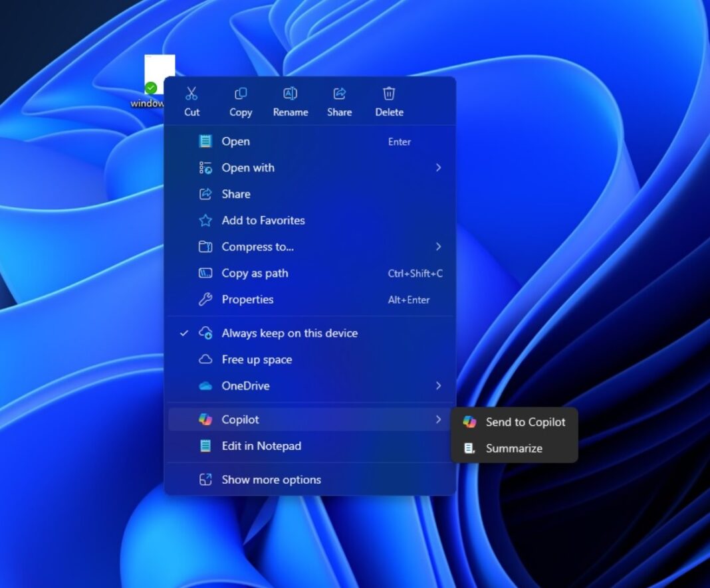Viewport: 710px width, 588px height.
Task: Click the Cut icon
Action: [191, 93]
